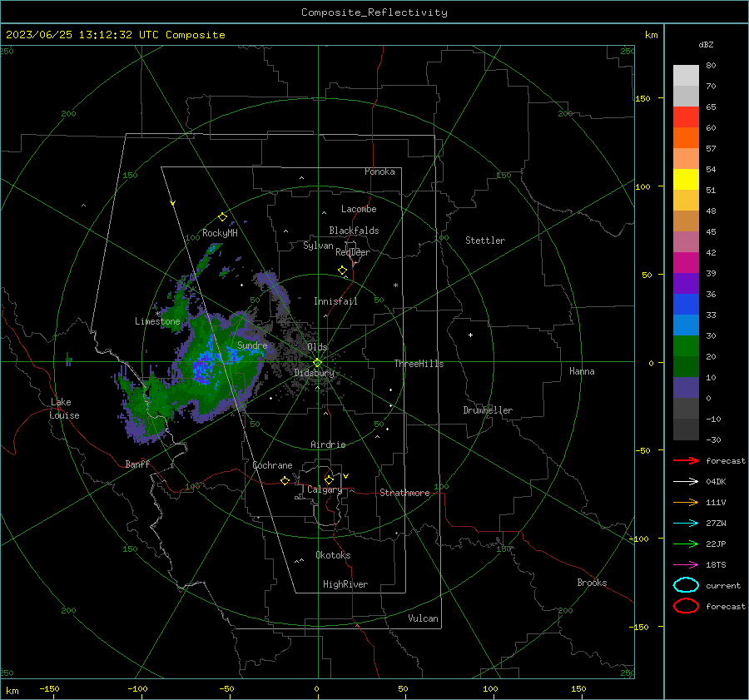This screenshot has height=700, width=749.
Task: Click the green 22JP arrow in legend
Action: point(686,544)
